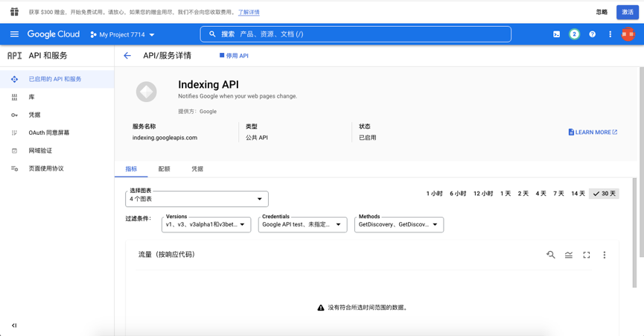Click 忽略 to dismiss banner
This screenshot has height=336, width=644.
602,12
